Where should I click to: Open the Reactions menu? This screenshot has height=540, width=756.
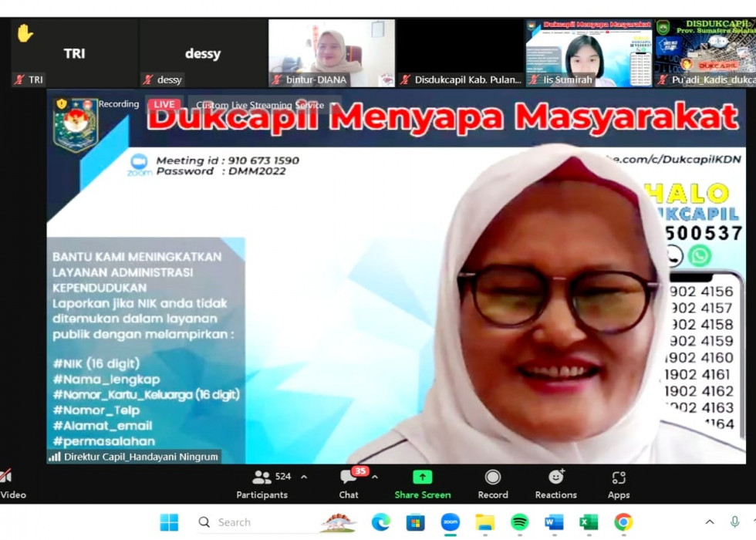555,484
